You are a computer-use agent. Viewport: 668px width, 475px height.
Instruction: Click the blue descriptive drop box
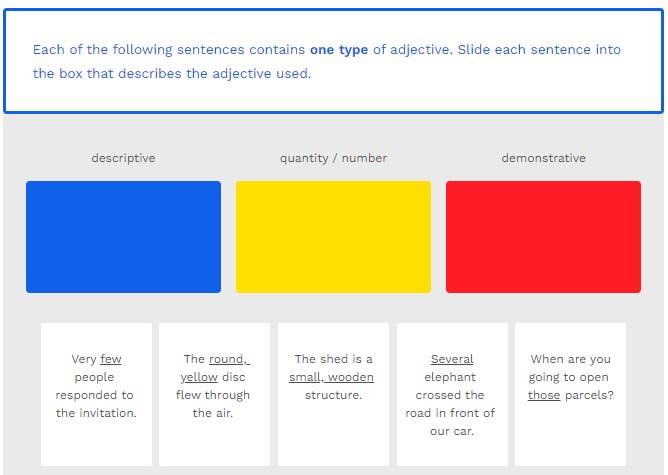(123, 237)
